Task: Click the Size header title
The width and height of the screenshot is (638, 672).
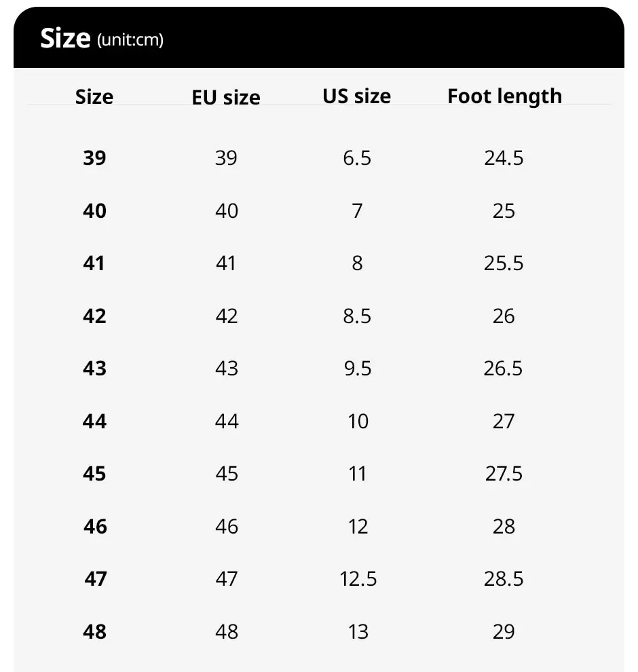Action: (x=65, y=39)
